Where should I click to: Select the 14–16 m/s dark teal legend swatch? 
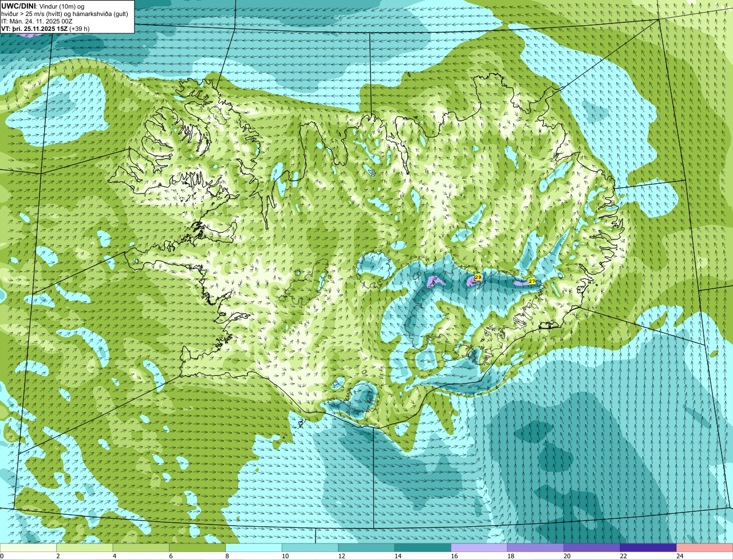(x=423, y=547)
